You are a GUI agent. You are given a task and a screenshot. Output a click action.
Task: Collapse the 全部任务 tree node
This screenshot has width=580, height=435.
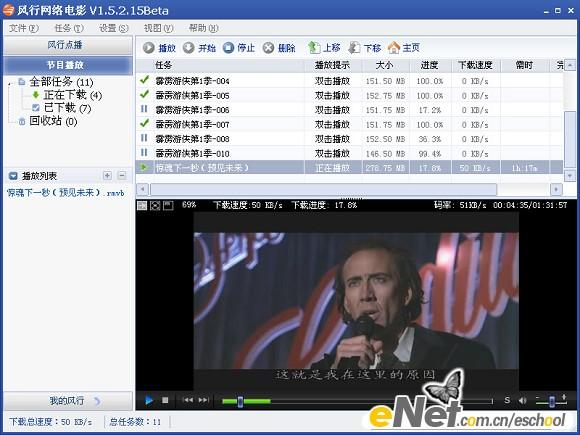10,83
